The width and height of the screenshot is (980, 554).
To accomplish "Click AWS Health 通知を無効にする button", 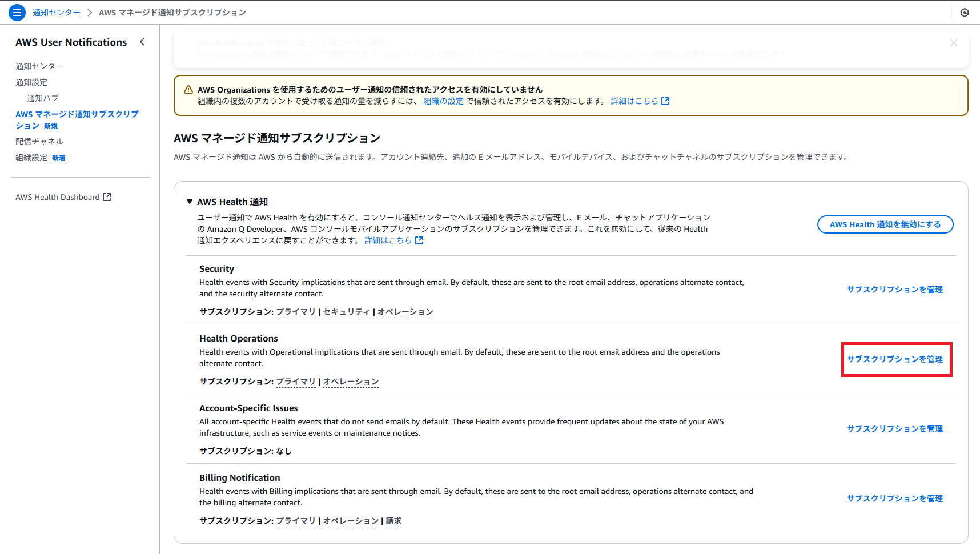I will tap(885, 224).
